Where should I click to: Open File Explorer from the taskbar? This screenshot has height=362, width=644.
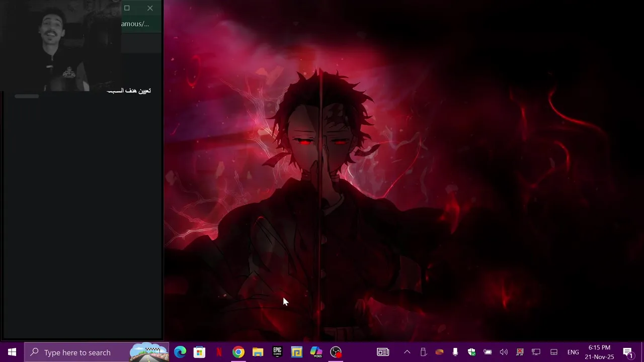coord(258,352)
